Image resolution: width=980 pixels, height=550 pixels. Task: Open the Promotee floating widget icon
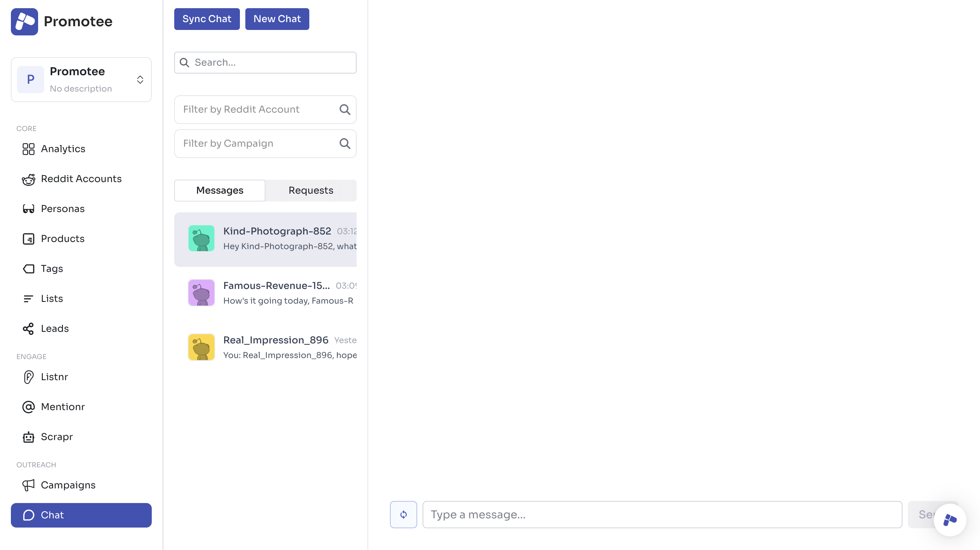[950, 520]
